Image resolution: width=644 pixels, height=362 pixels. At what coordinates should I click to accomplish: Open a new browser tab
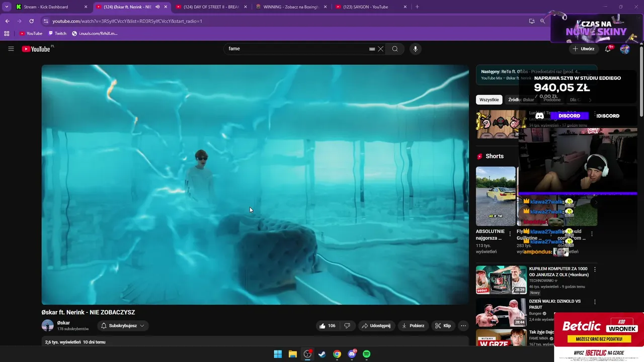coord(417,7)
